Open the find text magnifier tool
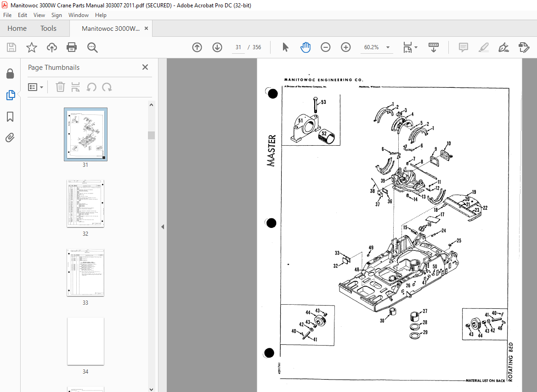The image size is (537, 392). coord(92,47)
